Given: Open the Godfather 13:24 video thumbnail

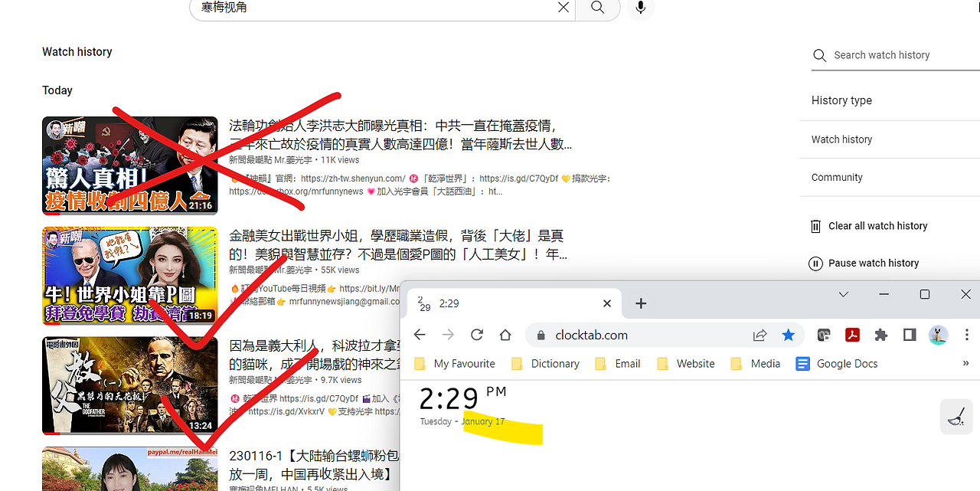Looking at the screenshot, I should click(x=130, y=386).
